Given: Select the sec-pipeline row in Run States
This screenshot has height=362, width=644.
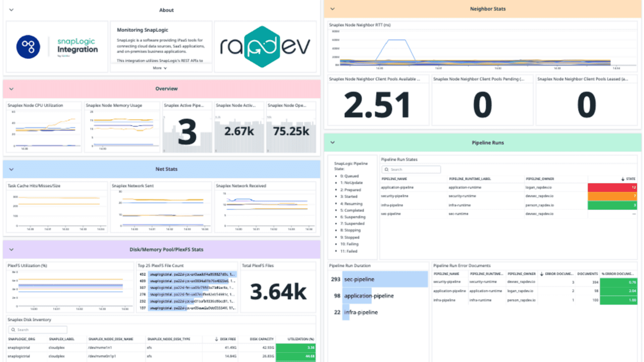Looking at the screenshot, I should 509,214.
